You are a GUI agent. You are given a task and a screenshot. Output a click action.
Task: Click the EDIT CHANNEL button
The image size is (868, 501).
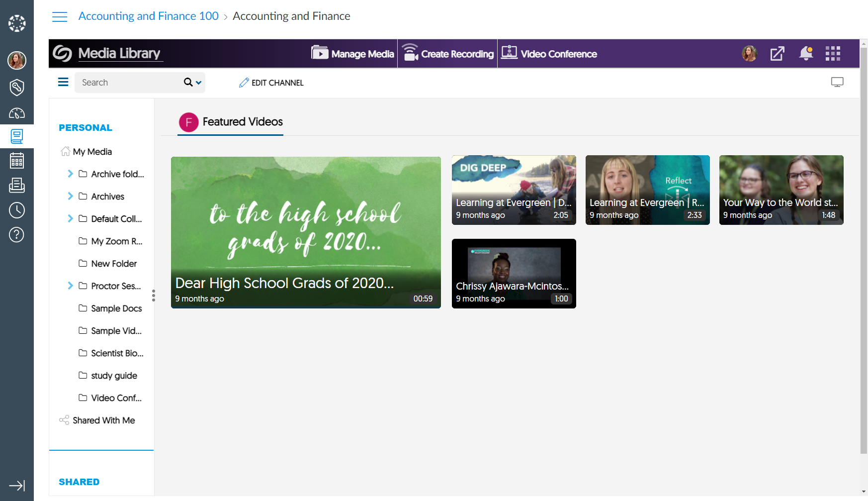click(x=271, y=83)
